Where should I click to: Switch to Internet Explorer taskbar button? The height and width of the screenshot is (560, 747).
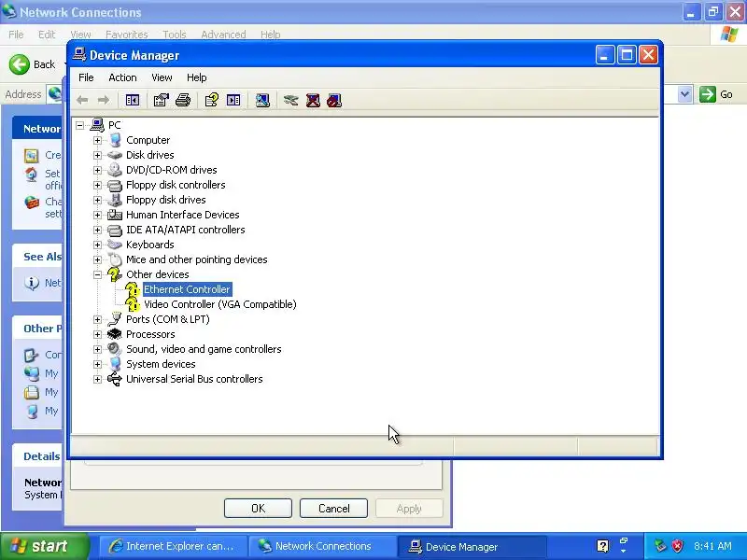[173, 546]
